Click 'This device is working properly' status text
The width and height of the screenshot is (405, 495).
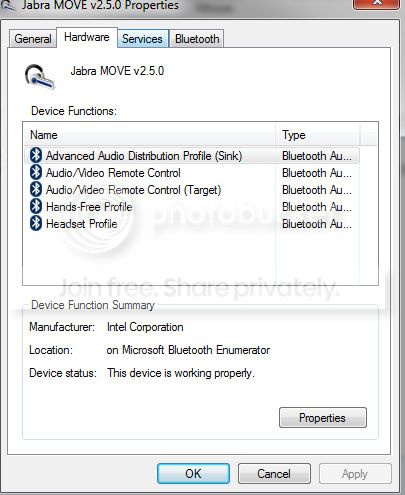pyautogui.click(x=181, y=373)
